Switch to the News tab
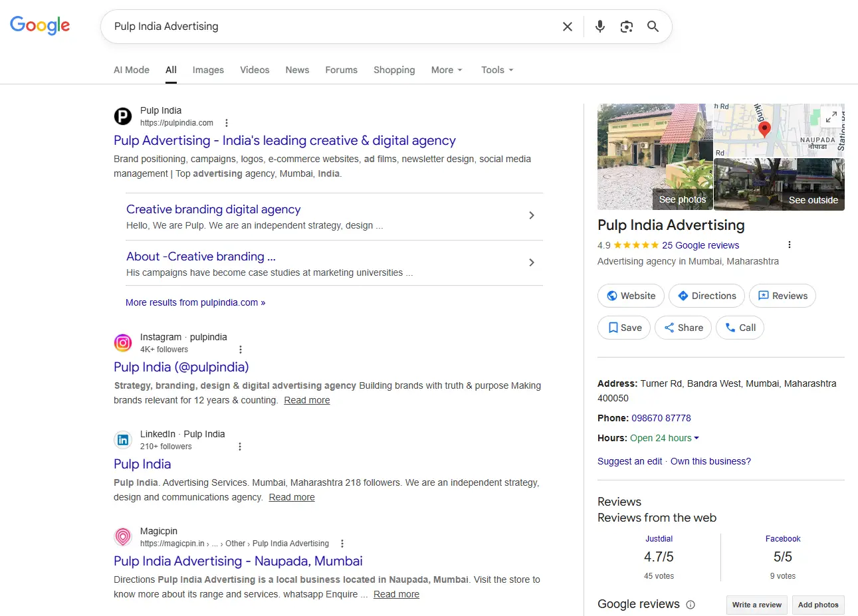This screenshot has height=616, width=858. [x=297, y=70]
